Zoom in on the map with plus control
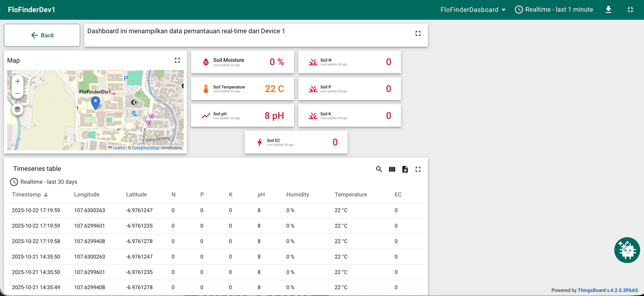Image resolution: width=644 pixels, height=296 pixels. 18,81
